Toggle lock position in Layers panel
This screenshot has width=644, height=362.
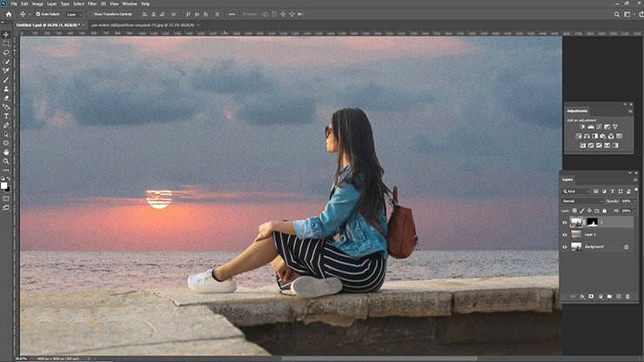click(x=589, y=211)
